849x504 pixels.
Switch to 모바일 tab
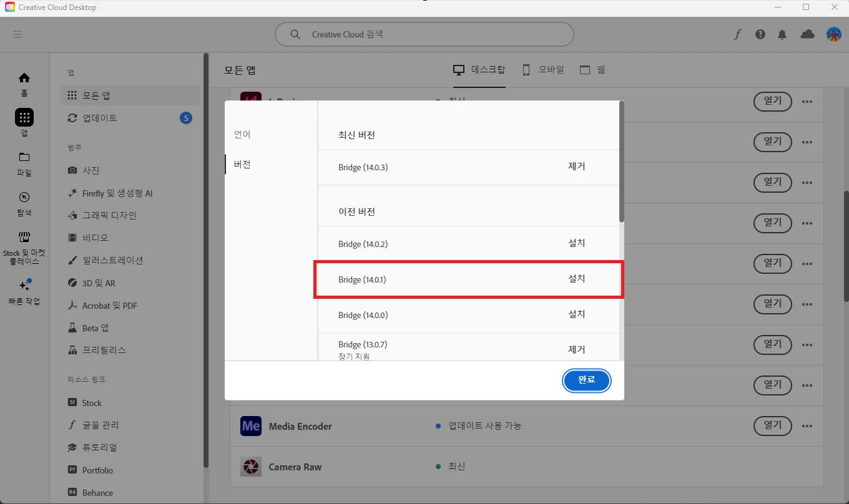point(542,70)
